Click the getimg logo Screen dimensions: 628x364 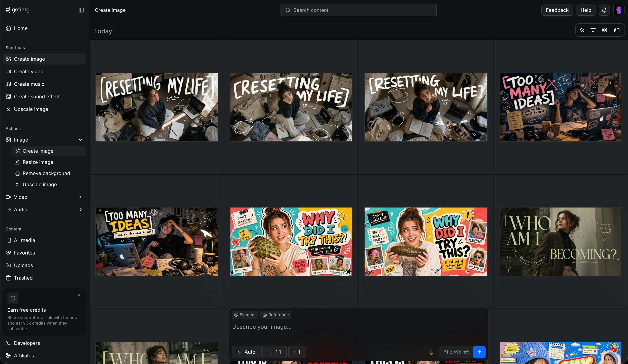tap(17, 10)
